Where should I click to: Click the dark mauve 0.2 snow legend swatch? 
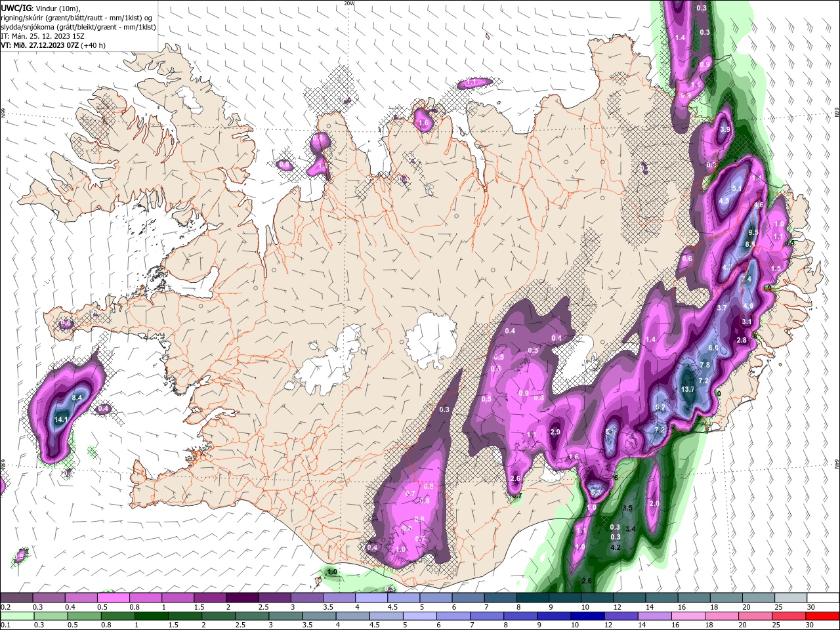click(x=16, y=598)
